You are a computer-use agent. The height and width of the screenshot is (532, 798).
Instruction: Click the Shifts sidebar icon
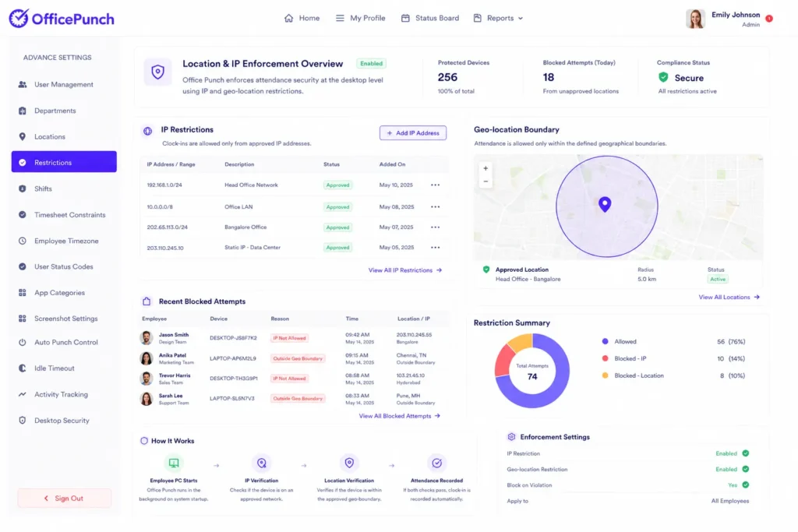click(23, 188)
